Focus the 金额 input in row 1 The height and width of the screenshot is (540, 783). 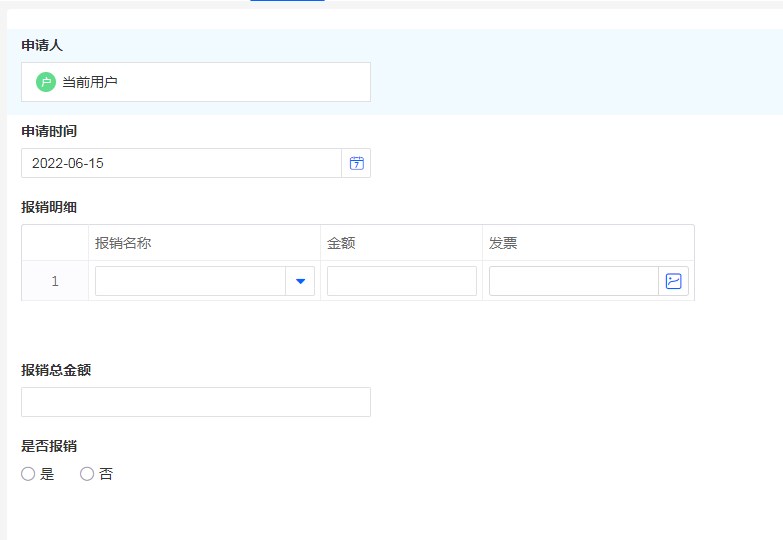pyautogui.click(x=401, y=282)
